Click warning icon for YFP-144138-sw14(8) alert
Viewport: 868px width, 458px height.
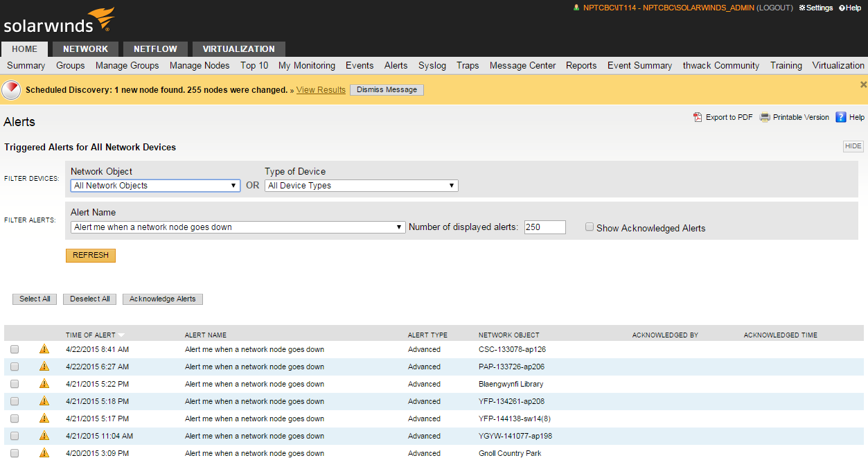coord(44,418)
